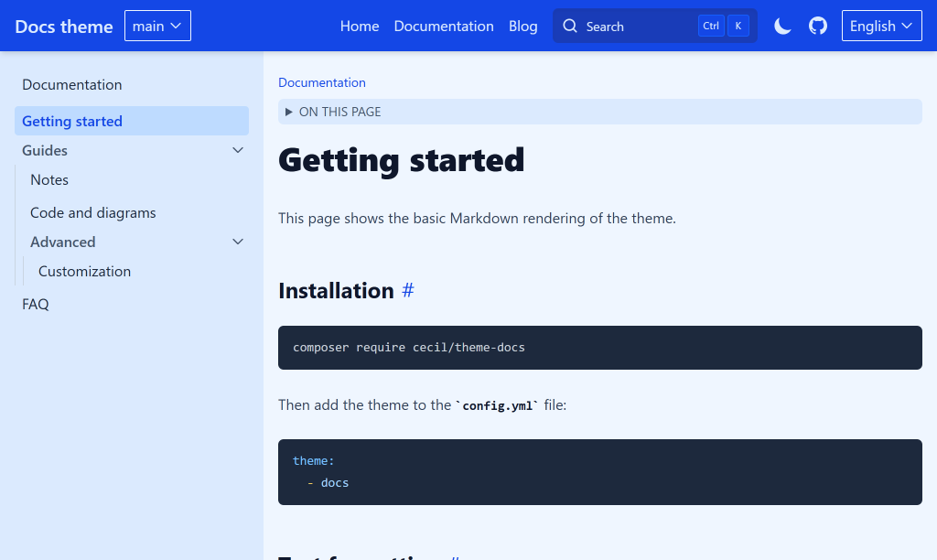Screen dimensions: 937x560
Task: Click the Installation heading anchor hash
Action: click(407, 290)
